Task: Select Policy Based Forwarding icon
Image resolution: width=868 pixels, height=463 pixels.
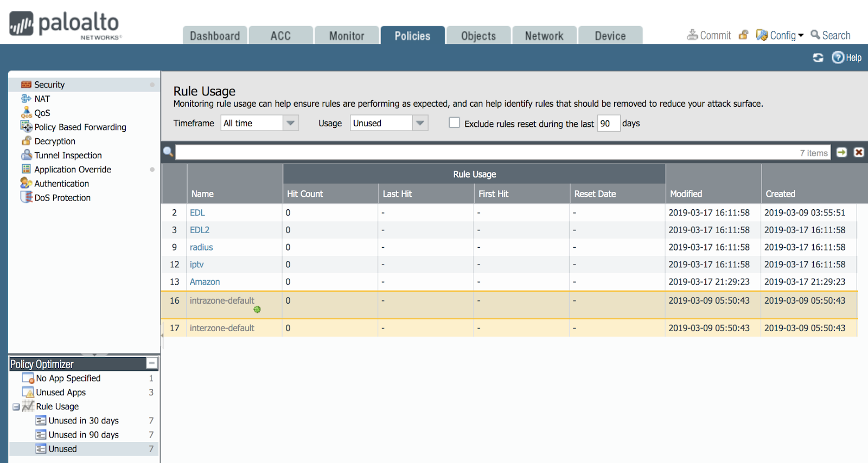Action: 26,126
